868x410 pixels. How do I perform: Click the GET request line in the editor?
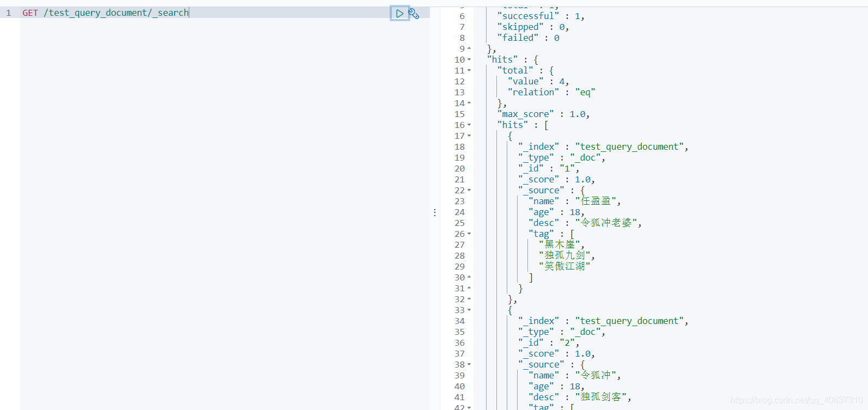[106, 13]
